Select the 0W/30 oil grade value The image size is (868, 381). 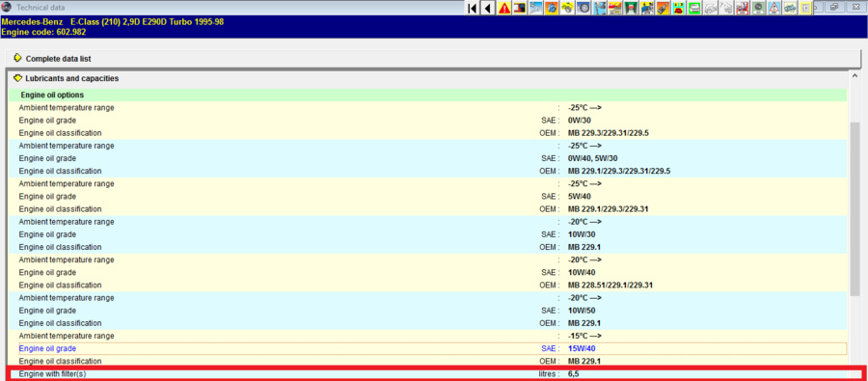tap(580, 121)
